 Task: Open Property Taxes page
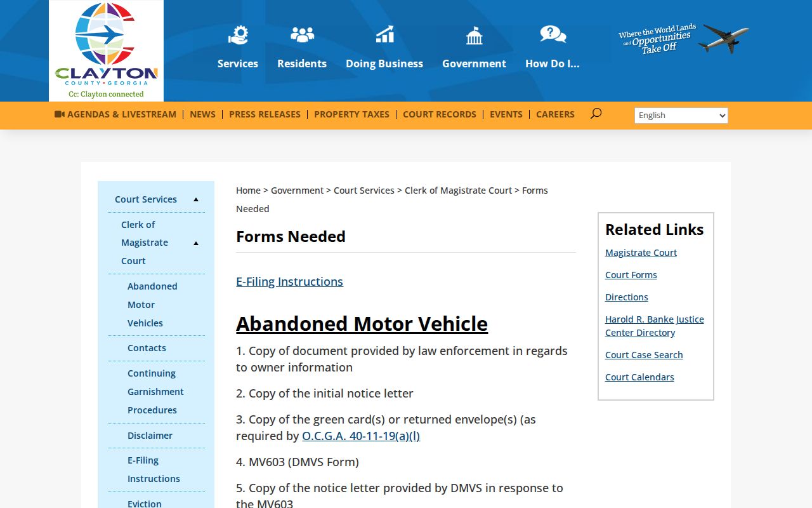[x=351, y=114]
